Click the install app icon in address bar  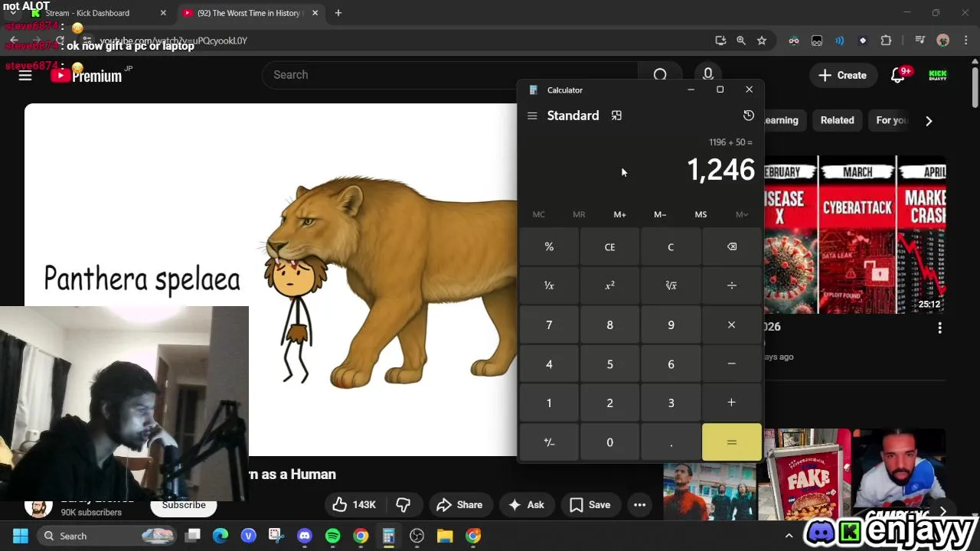[720, 41]
